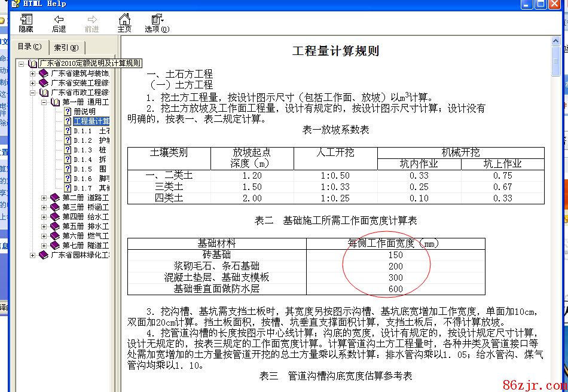Open the 选项 (Options) toolbar icon

tap(157, 23)
